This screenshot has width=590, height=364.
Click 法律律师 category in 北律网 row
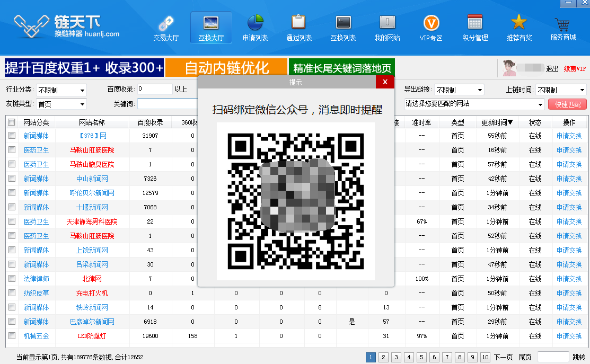36,279
